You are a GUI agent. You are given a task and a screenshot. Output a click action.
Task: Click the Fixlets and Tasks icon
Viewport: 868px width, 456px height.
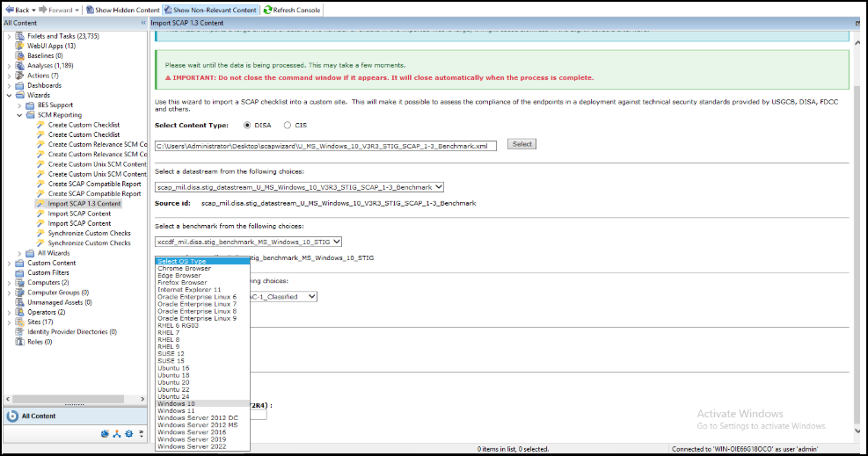coord(20,36)
